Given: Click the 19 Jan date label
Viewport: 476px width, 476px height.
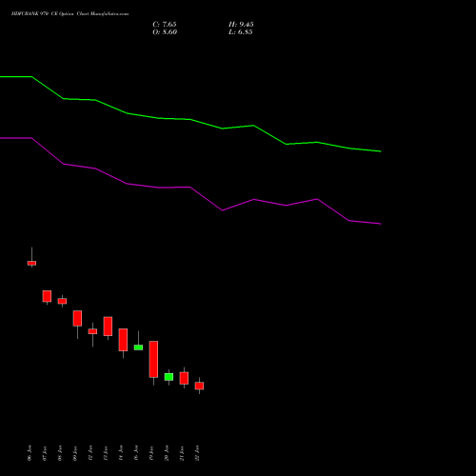Looking at the screenshot, I should coord(151,453).
